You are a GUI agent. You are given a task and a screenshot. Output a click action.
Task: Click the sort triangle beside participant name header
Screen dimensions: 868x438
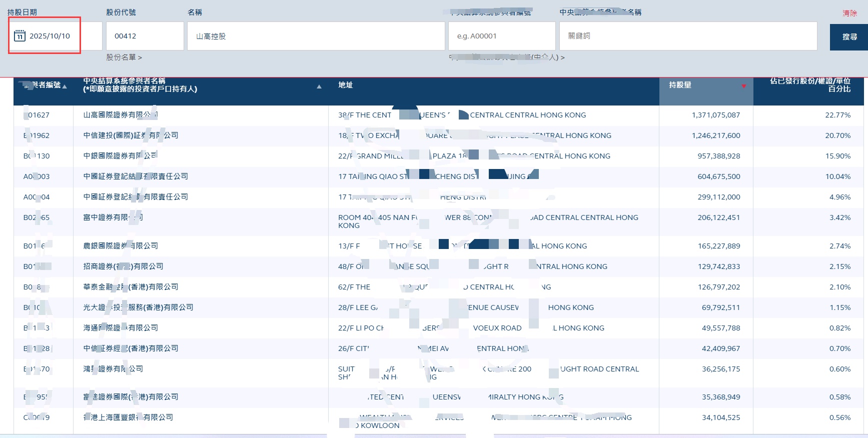(x=319, y=86)
